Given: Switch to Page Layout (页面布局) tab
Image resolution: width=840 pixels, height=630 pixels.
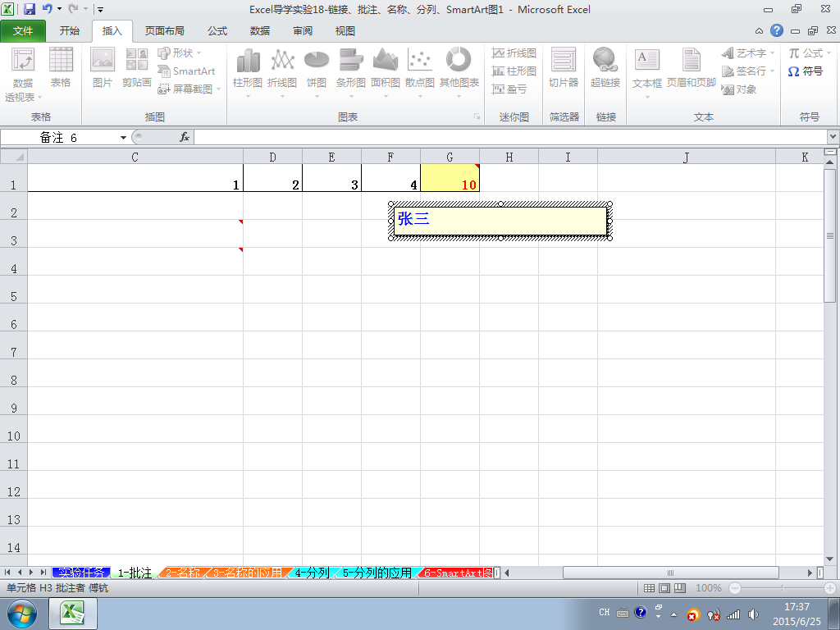Looking at the screenshot, I should point(164,31).
